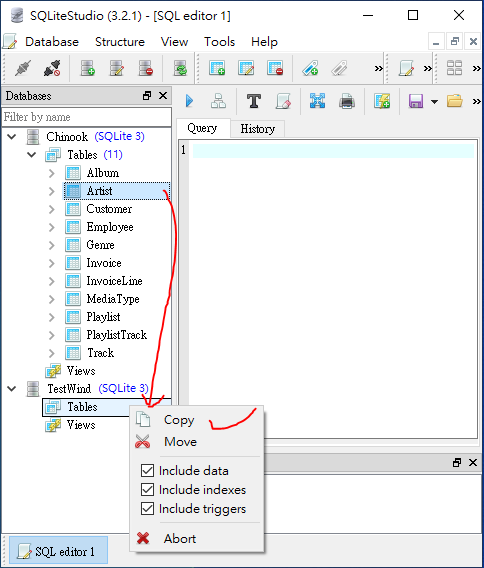Open the Structure menu
484x568 pixels.
tap(120, 42)
